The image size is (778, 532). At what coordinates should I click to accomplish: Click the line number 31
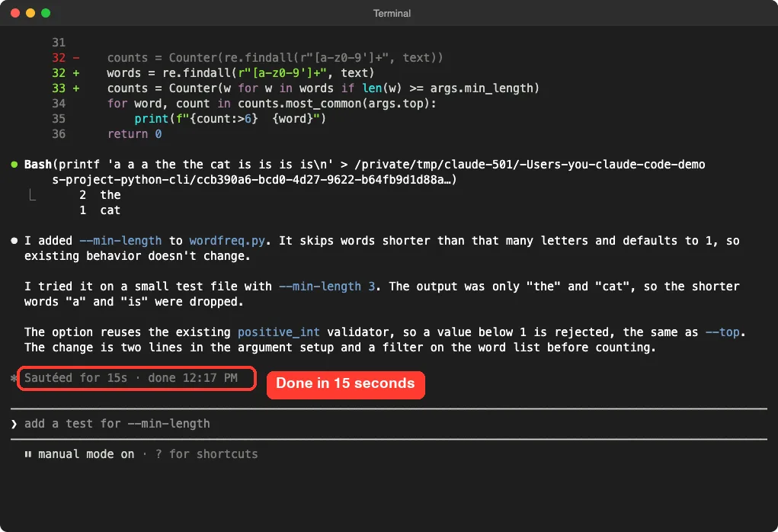[x=59, y=42]
